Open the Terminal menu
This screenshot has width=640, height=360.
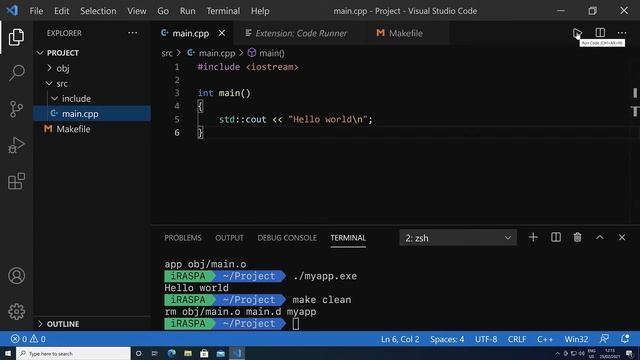coord(223,11)
